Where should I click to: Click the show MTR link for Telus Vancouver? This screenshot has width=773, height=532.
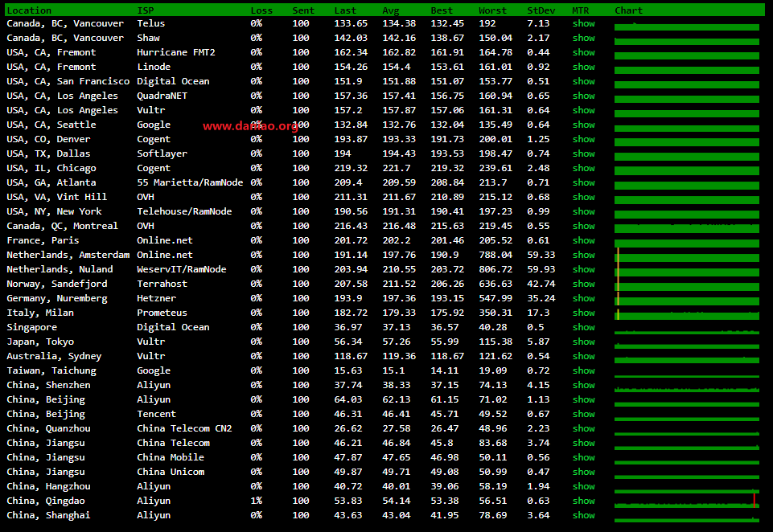coord(583,24)
